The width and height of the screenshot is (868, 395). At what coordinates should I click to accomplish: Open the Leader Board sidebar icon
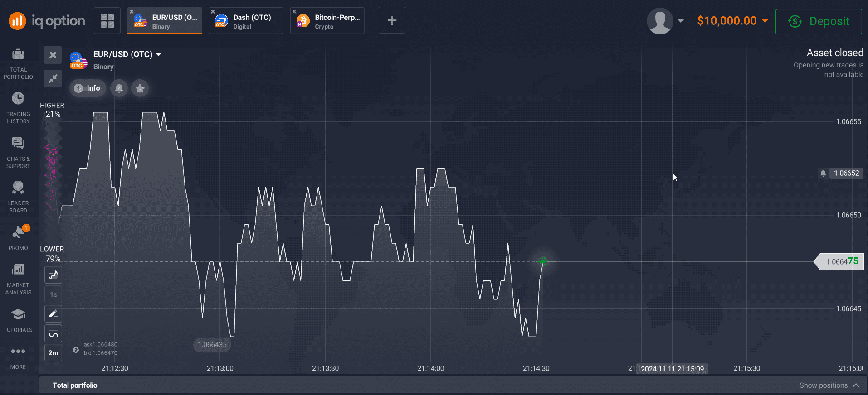tap(18, 197)
